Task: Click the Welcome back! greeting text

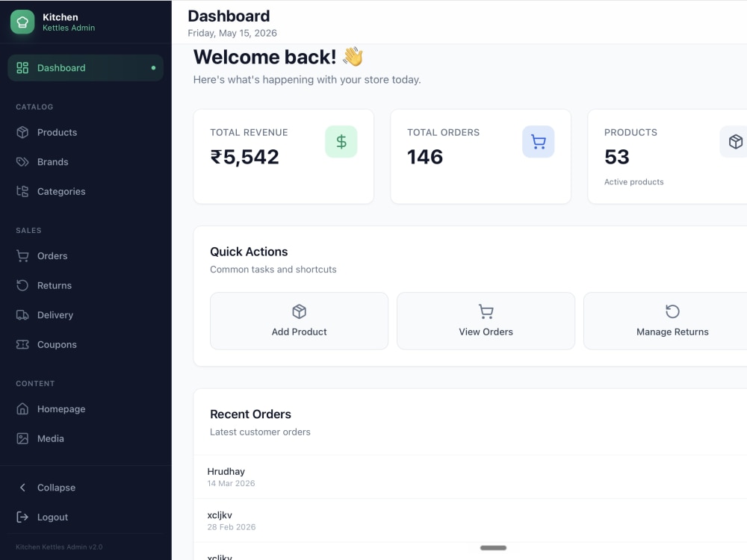Action: point(265,57)
